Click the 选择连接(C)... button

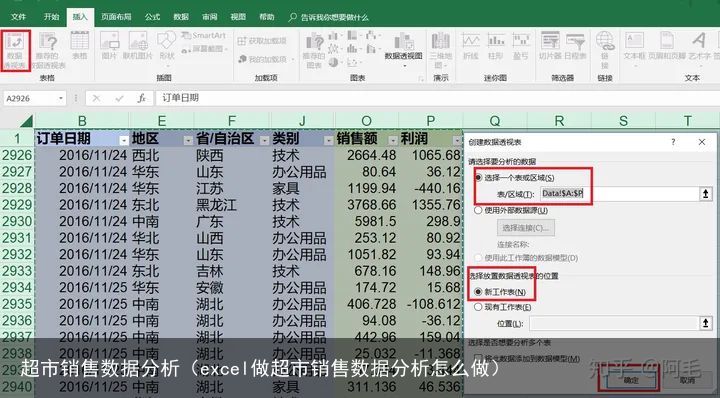point(526,228)
